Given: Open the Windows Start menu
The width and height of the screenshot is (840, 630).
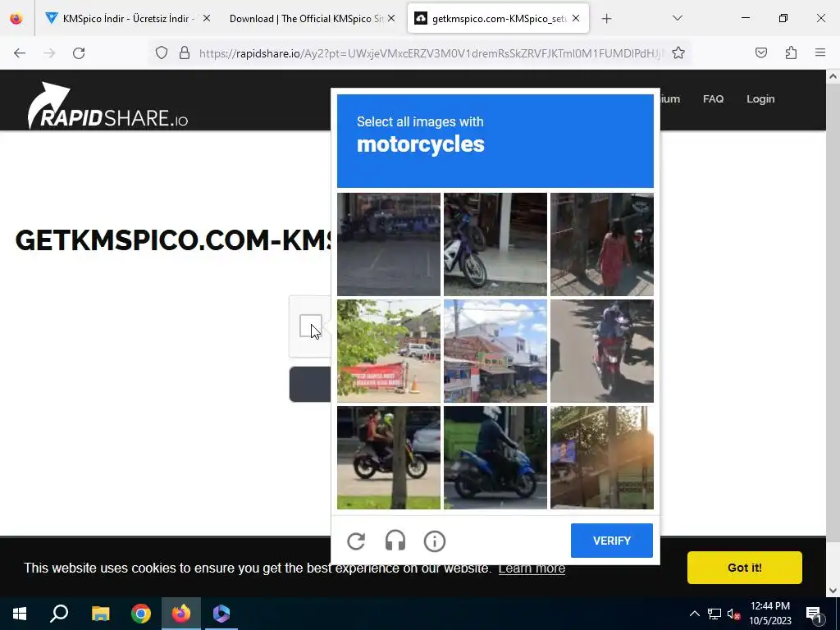Looking at the screenshot, I should coord(20,614).
